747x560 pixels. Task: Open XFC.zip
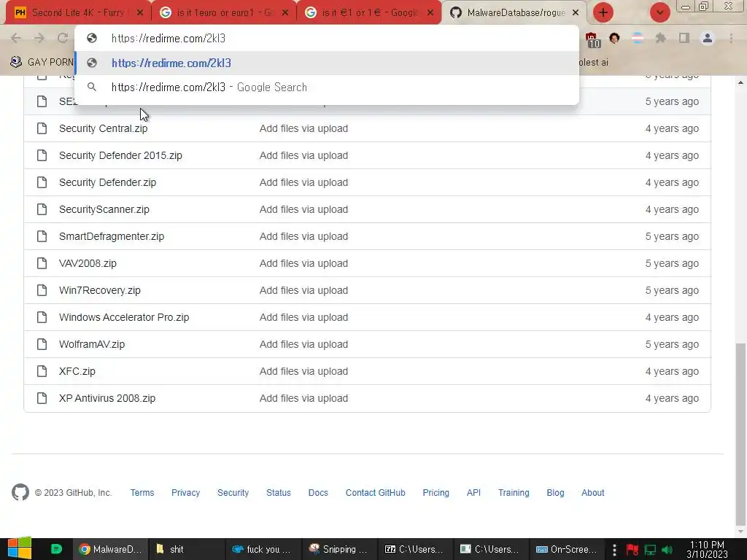[x=77, y=371]
